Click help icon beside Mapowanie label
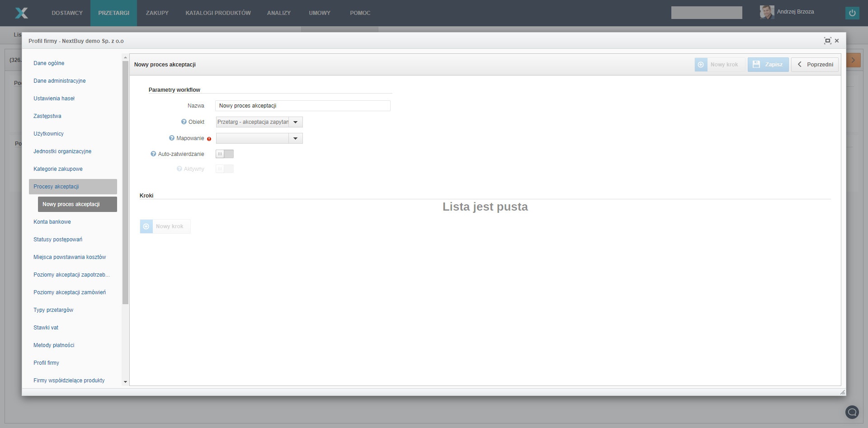The width and height of the screenshot is (868, 428). [171, 138]
